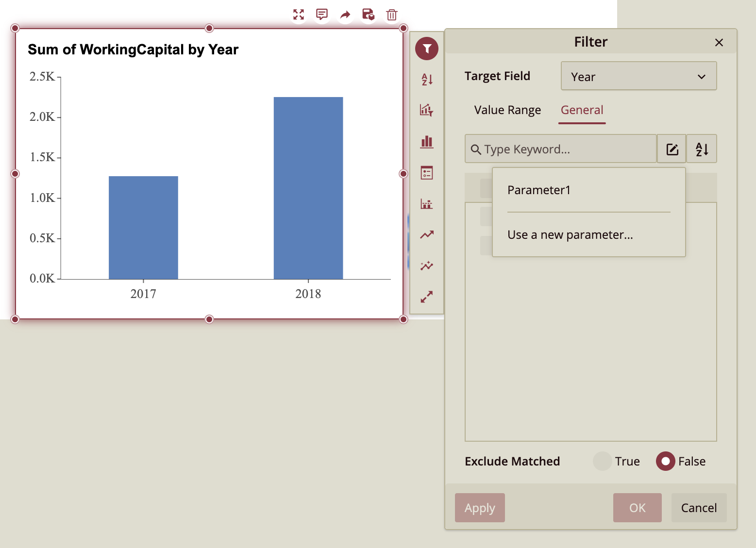Click the forecast sparkle icon in the sidebar
The height and width of the screenshot is (548, 756).
tap(426, 266)
